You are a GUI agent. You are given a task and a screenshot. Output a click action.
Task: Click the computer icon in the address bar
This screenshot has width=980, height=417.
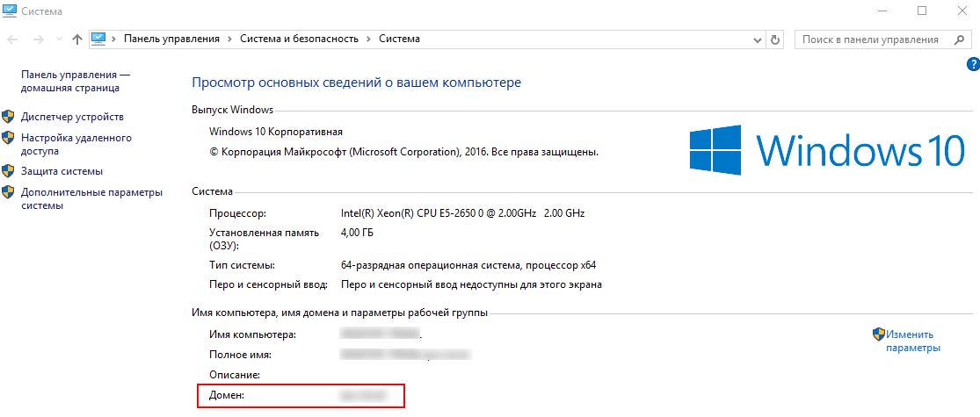pos(98,39)
